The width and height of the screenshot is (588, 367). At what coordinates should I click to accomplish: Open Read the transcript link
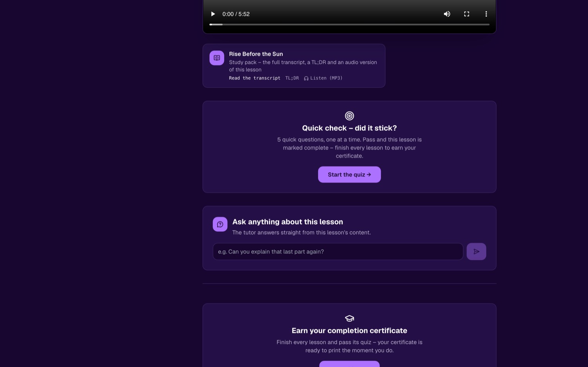pyautogui.click(x=255, y=78)
